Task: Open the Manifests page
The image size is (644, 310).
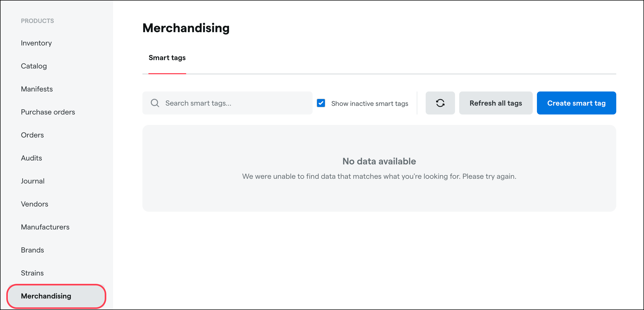Action: click(x=37, y=89)
